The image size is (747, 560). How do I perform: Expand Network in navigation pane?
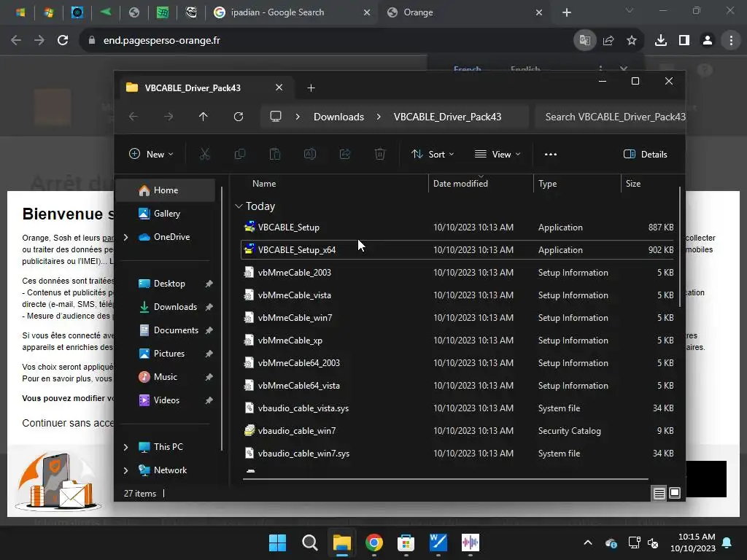pos(125,470)
